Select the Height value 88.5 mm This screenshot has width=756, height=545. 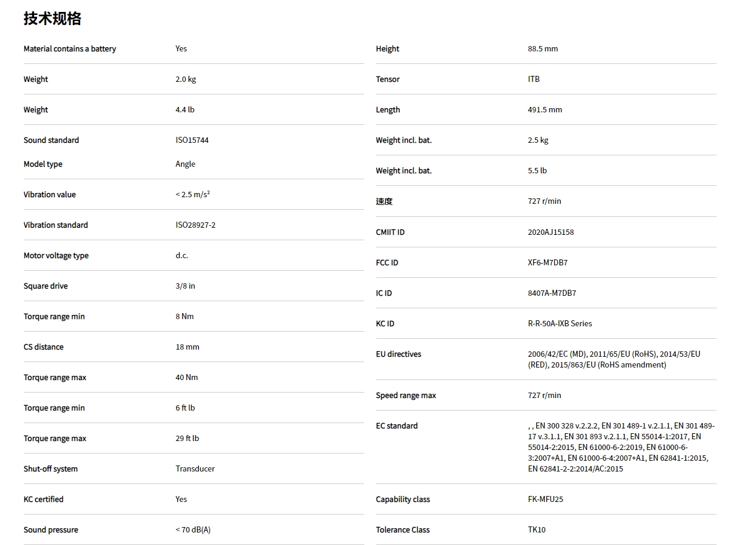pyautogui.click(x=542, y=48)
